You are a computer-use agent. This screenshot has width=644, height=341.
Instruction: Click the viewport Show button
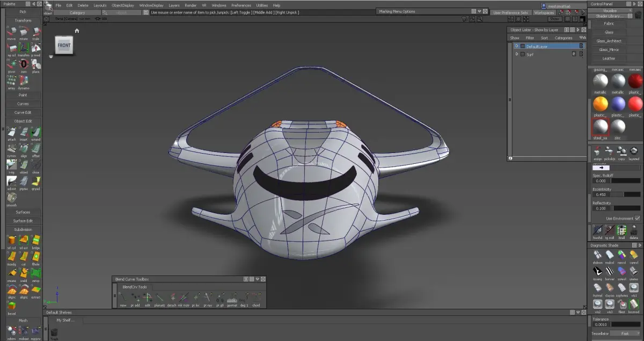coord(554,19)
